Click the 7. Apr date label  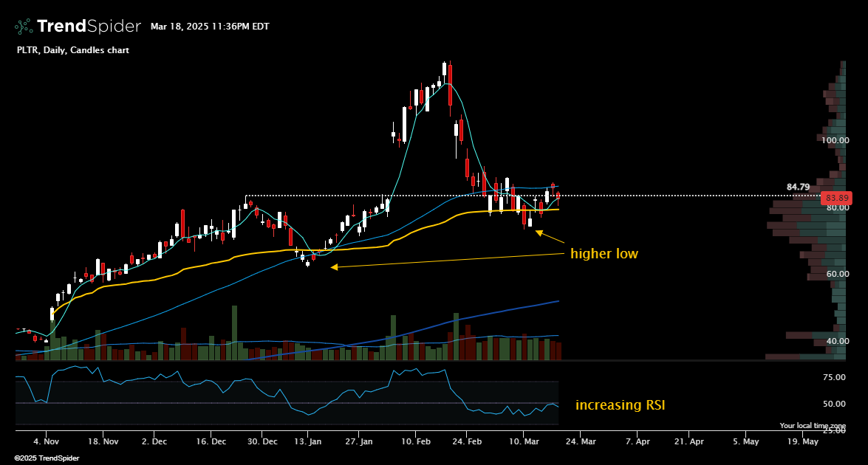click(x=638, y=441)
